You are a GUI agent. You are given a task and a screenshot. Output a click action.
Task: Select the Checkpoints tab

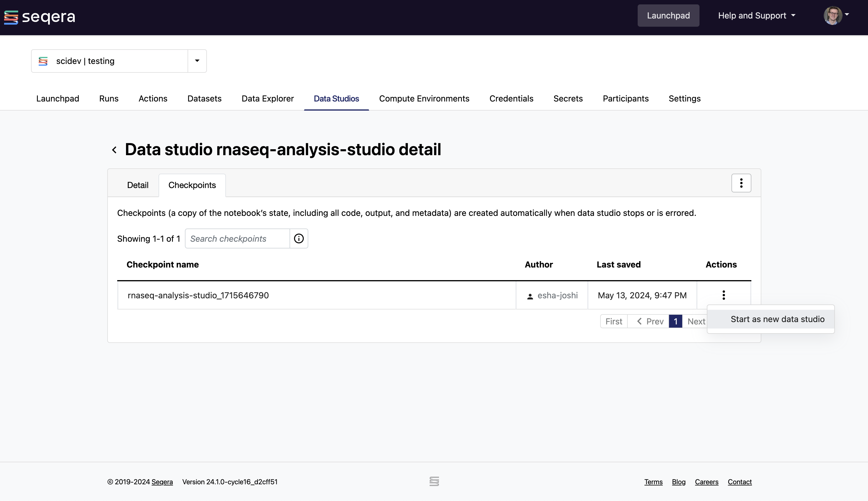[x=192, y=184]
